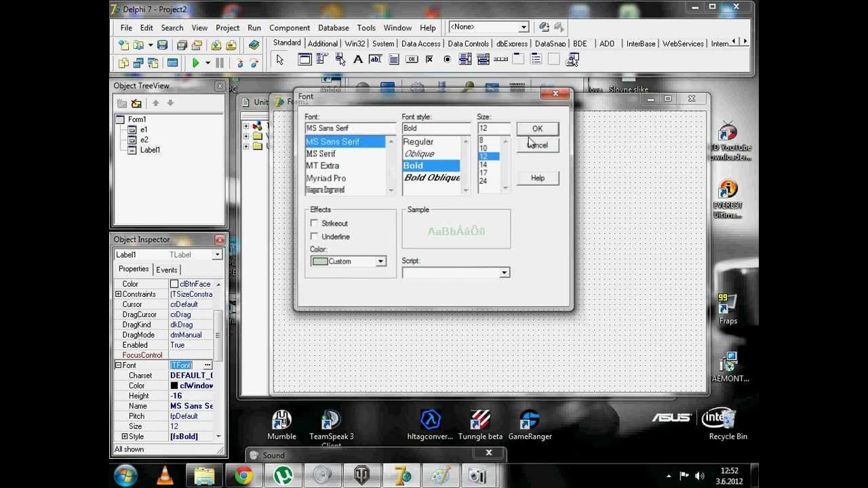Switch to the Events tab in Object Inspector
This screenshot has height=488, width=868.
[x=166, y=270]
